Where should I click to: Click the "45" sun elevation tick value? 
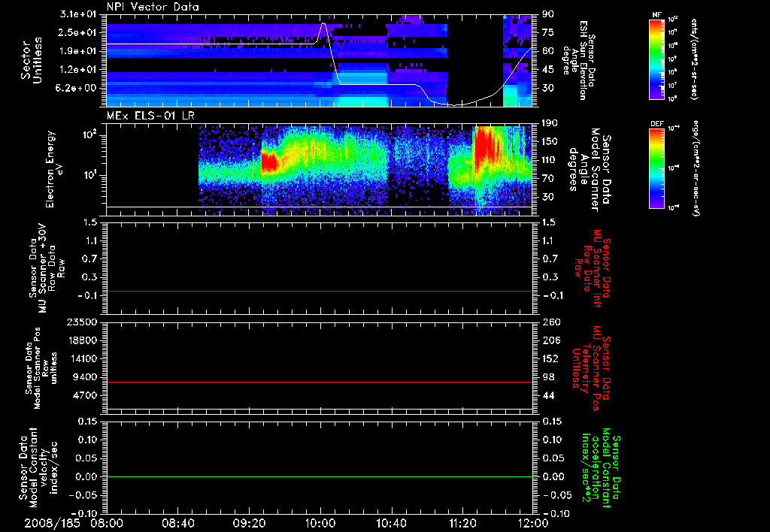click(547, 70)
